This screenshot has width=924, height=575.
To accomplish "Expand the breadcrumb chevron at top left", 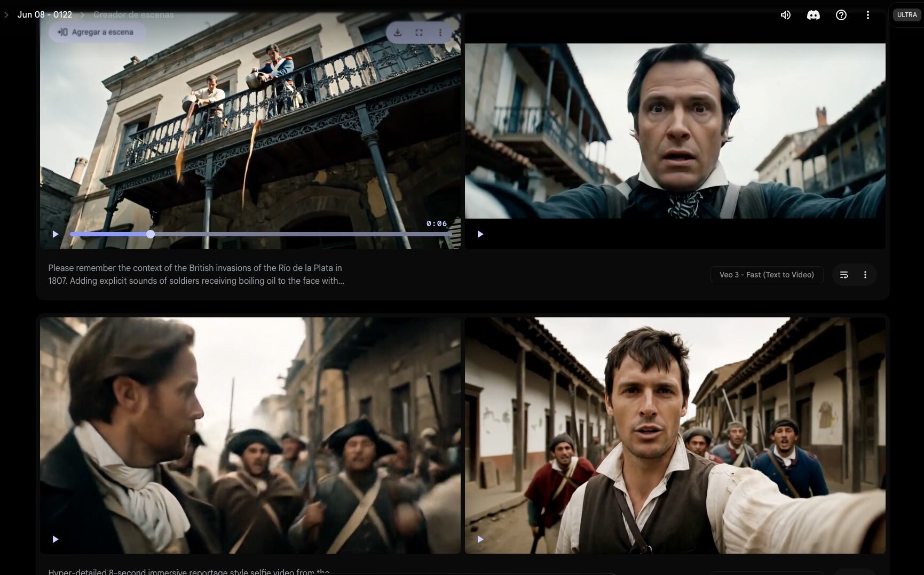I will (x=6, y=14).
